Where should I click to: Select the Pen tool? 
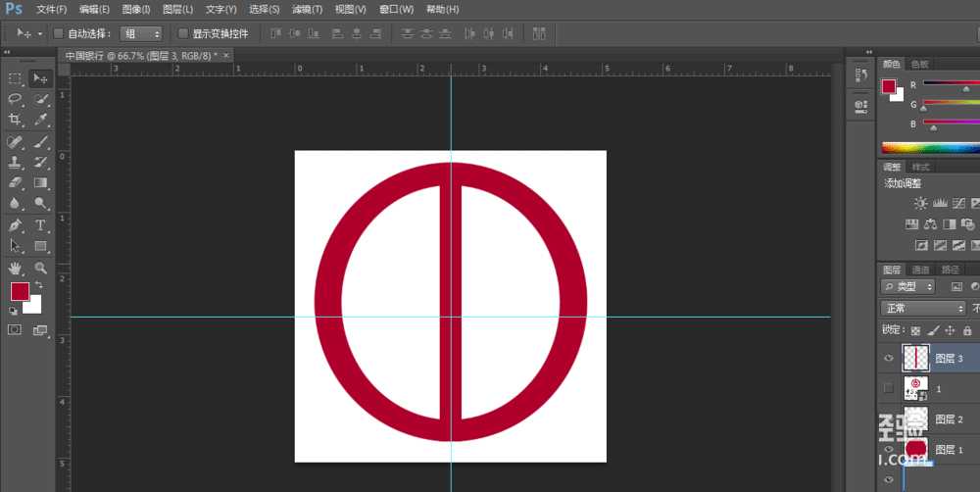[x=15, y=225]
